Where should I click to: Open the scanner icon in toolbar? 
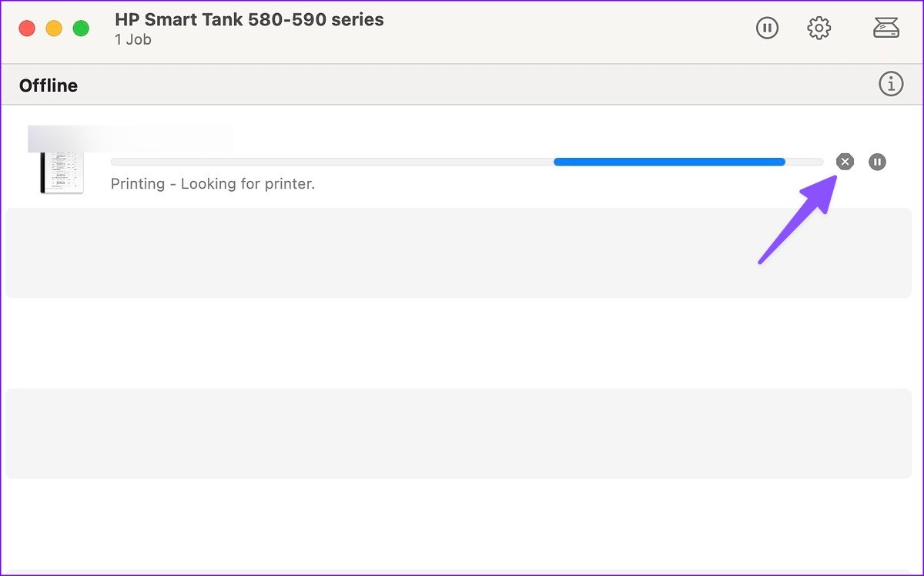[886, 28]
